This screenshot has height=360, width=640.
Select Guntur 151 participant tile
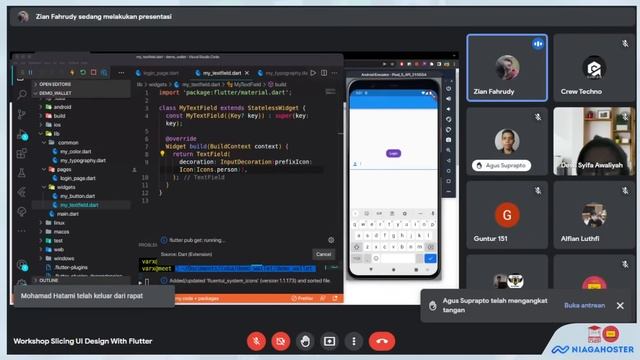(507, 215)
